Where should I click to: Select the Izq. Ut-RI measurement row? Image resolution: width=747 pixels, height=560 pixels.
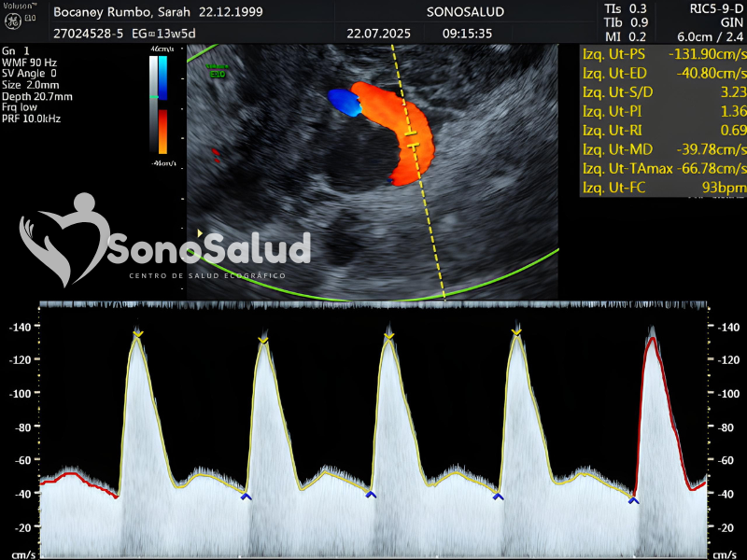click(x=663, y=130)
